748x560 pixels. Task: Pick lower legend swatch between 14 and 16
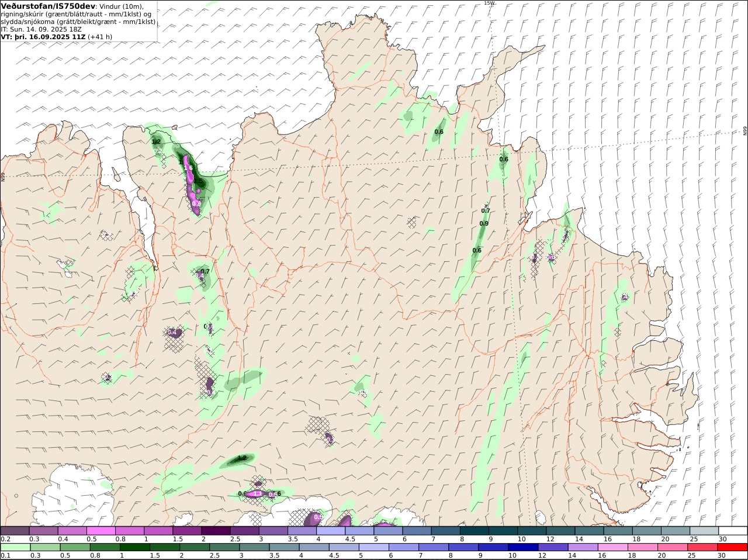pyautogui.click(x=583, y=548)
